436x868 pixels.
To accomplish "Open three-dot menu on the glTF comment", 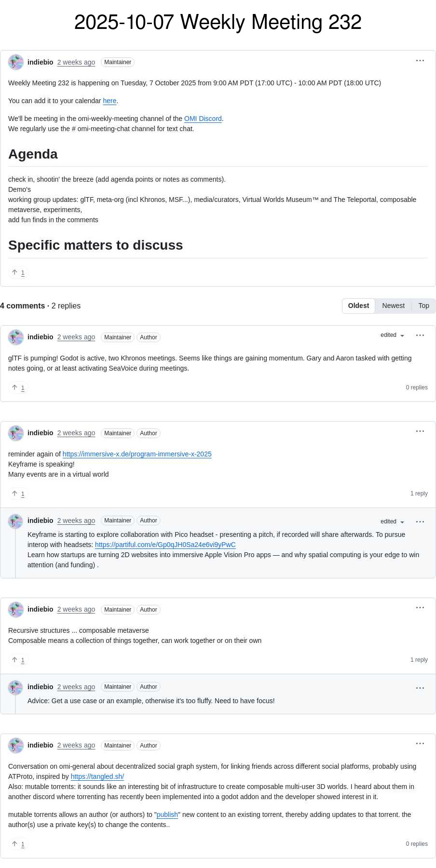I will click(420, 335).
